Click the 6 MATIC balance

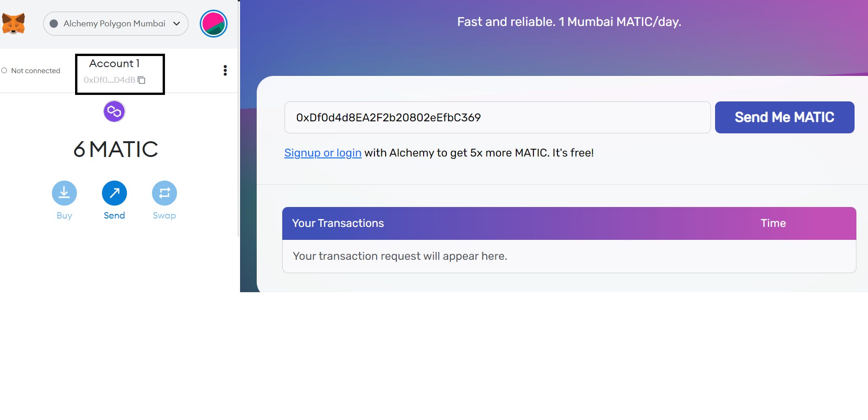pyautogui.click(x=116, y=150)
